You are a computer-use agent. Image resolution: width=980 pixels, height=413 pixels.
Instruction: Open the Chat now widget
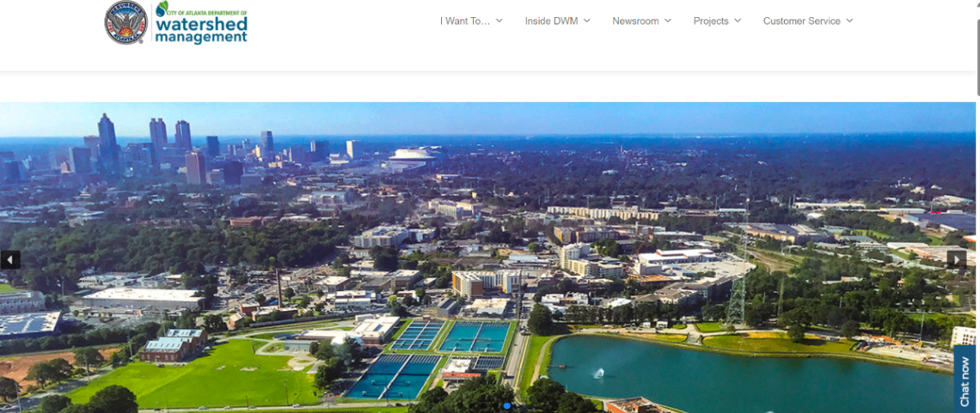point(965,380)
